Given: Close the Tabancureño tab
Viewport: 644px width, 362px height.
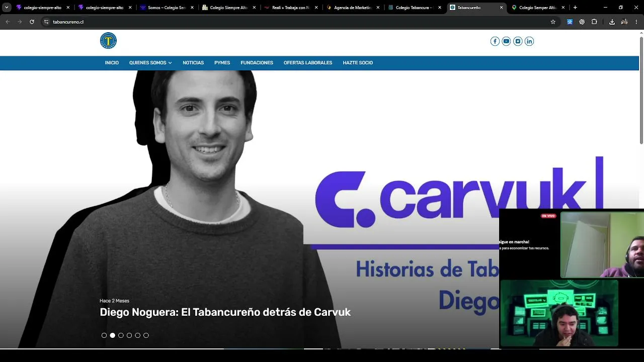Looking at the screenshot, I should coord(501,8).
